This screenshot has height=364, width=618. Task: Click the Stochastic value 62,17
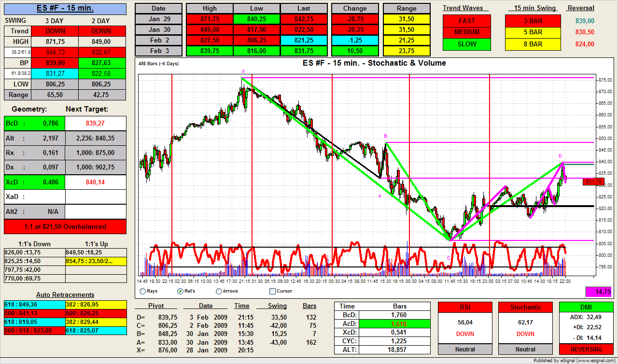tap(525, 322)
